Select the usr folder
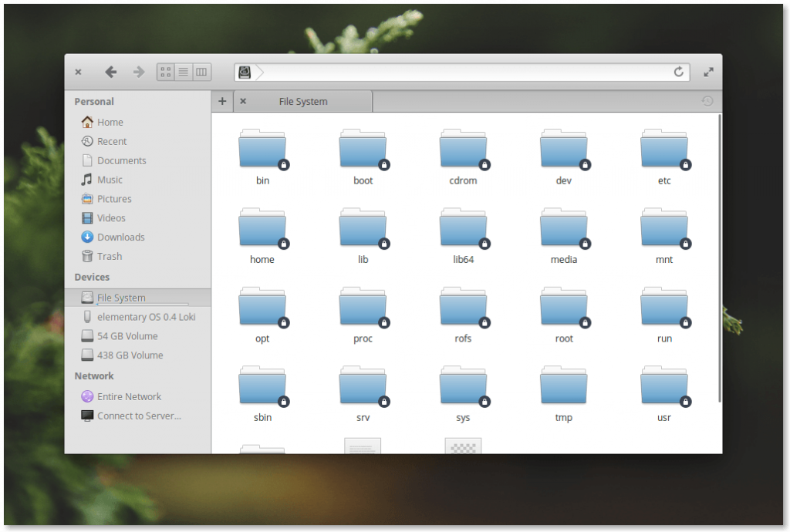The height and width of the screenshot is (532, 790). 664,394
